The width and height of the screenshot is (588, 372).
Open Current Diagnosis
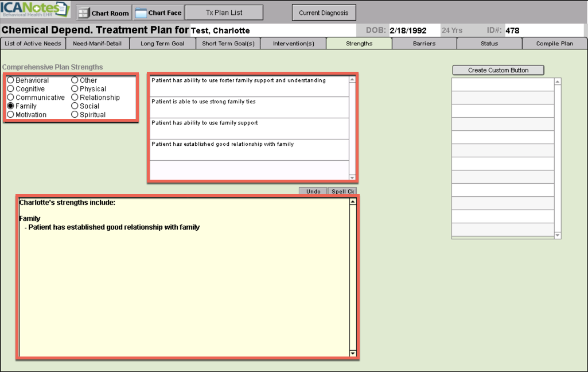(324, 13)
